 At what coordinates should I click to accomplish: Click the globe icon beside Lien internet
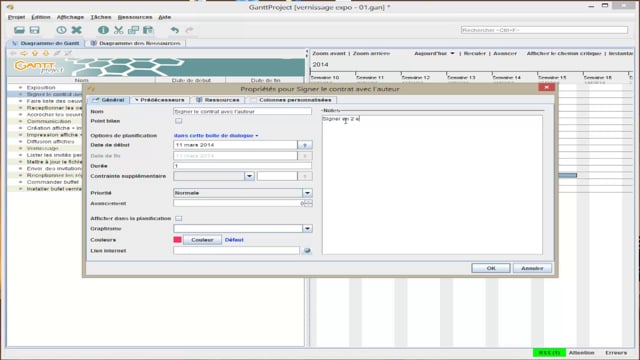pyautogui.click(x=307, y=251)
